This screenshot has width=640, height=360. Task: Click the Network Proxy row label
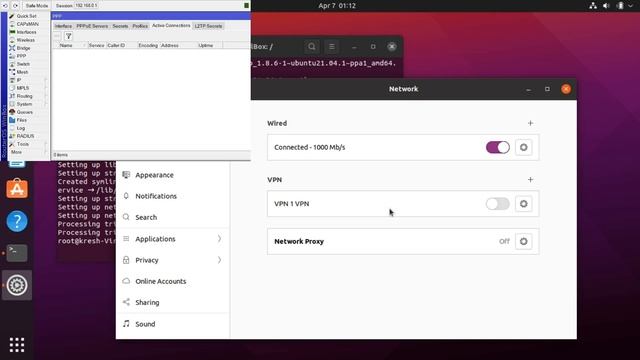[299, 241]
